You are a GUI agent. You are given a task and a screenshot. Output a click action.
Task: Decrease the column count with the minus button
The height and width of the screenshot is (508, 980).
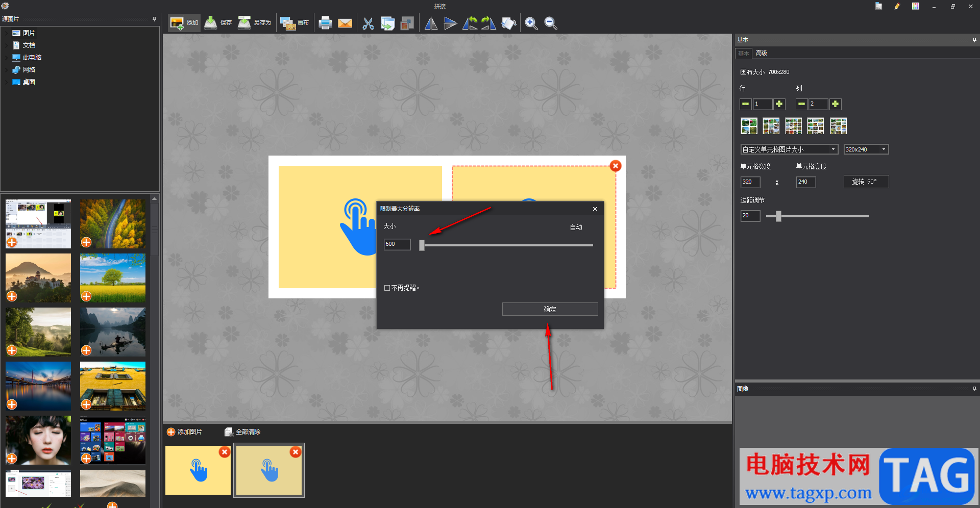pyautogui.click(x=802, y=104)
